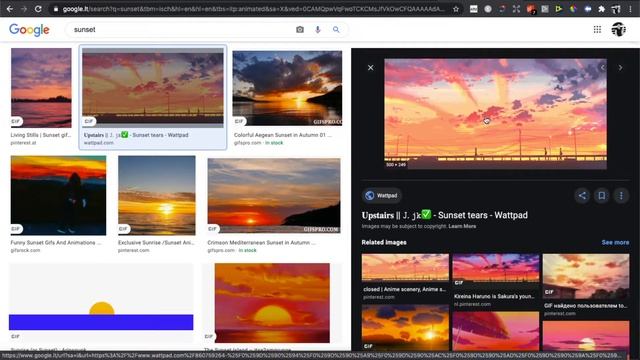Click gifsrock.com source label
This screenshot has width=640, height=360.
point(25,250)
